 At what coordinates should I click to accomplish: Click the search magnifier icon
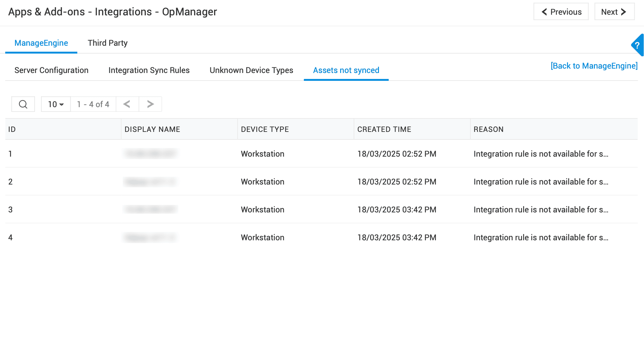coord(23,104)
